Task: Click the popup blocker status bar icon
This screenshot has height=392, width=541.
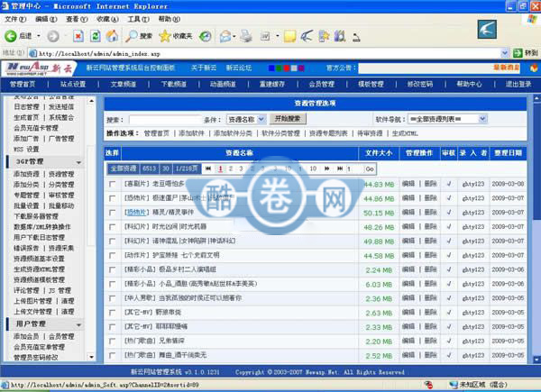Action: point(429,385)
